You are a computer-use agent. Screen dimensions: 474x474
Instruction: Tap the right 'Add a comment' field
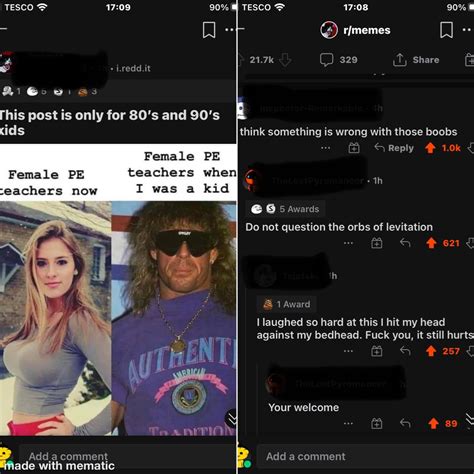tap(365, 456)
